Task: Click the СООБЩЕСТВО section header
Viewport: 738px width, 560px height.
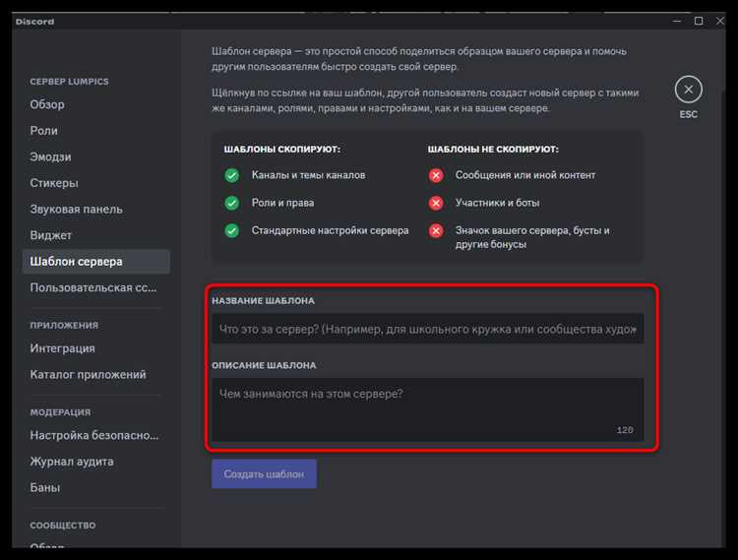Action: 63,526
